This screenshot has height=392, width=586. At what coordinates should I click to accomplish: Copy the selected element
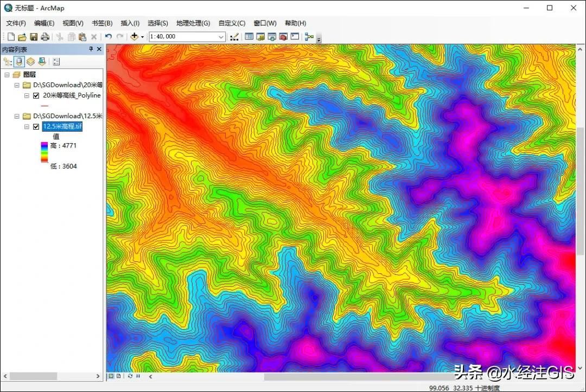72,36
